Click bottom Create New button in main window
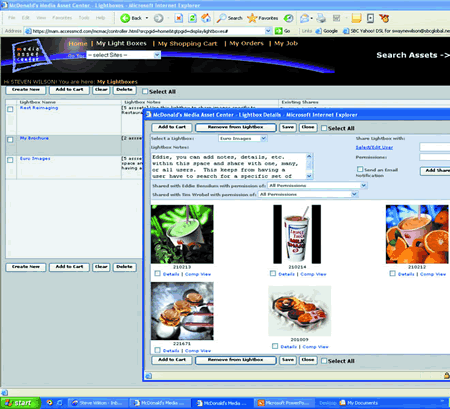450x409 pixels. click(x=26, y=267)
